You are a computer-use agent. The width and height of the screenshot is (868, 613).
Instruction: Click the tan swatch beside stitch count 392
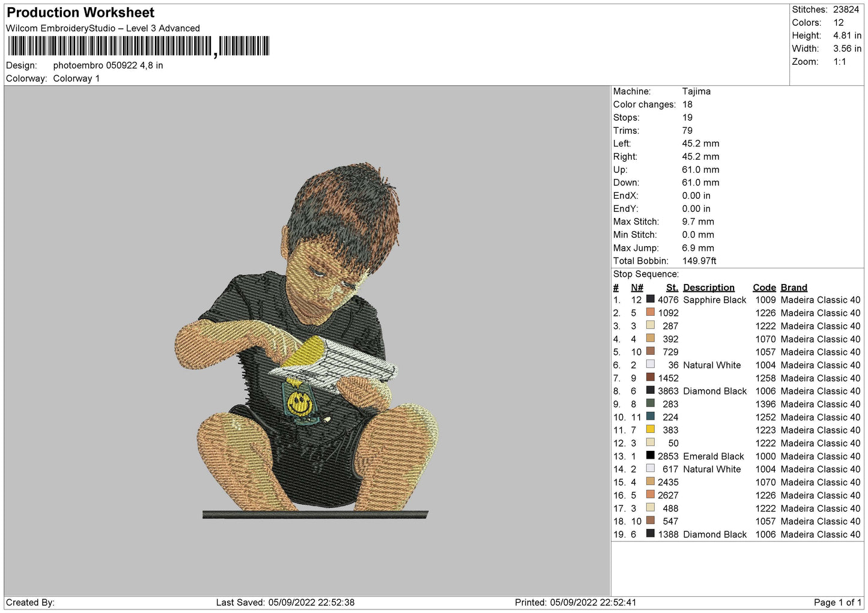coord(650,338)
